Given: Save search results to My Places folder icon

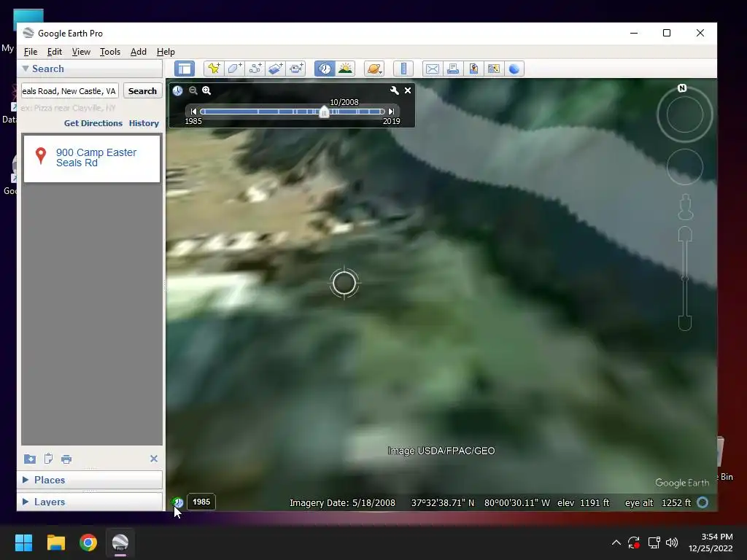Looking at the screenshot, I should pyautogui.click(x=30, y=459).
